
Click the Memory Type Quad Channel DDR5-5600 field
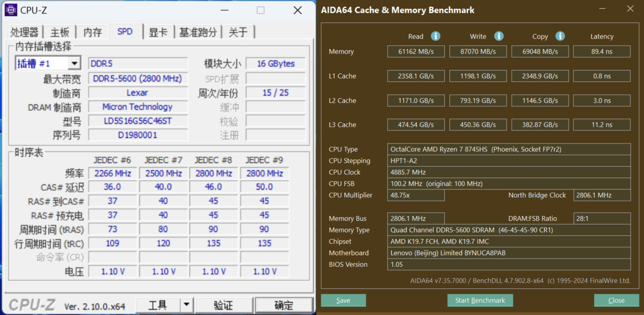[509, 230]
